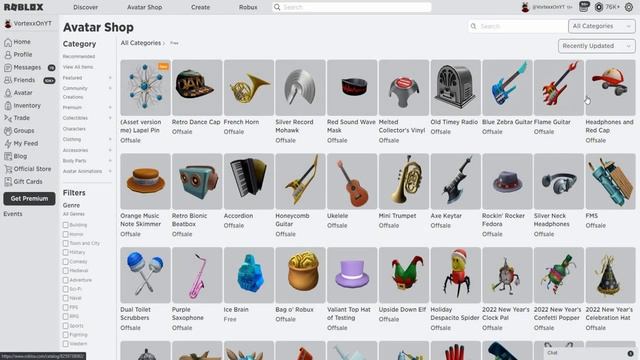Image resolution: width=640 pixels, height=360 pixels.
Task: Expand the Premium category
Action: (x=110, y=107)
